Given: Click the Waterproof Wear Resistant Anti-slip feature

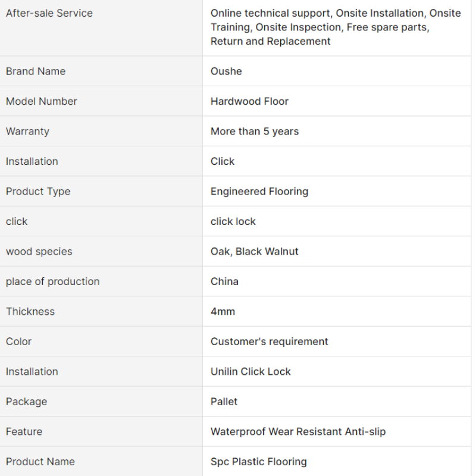Looking at the screenshot, I should [x=298, y=432].
